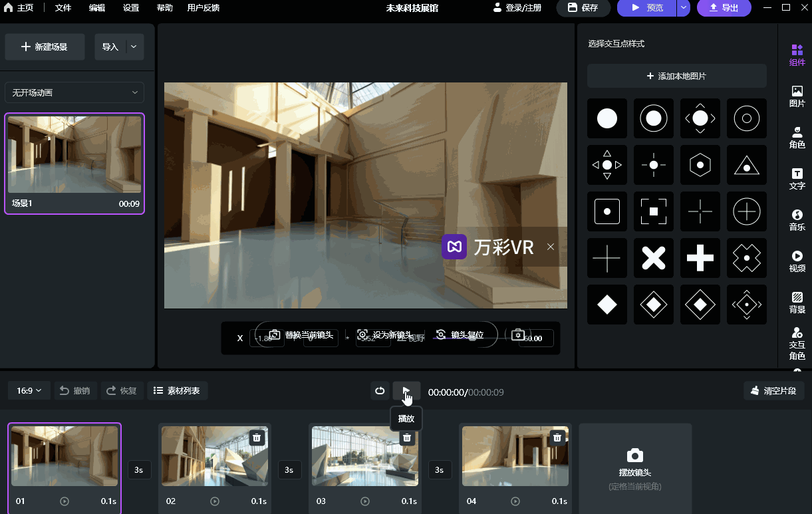Expand the 无开场动画 opening animation dropdown

pos(74,92)
